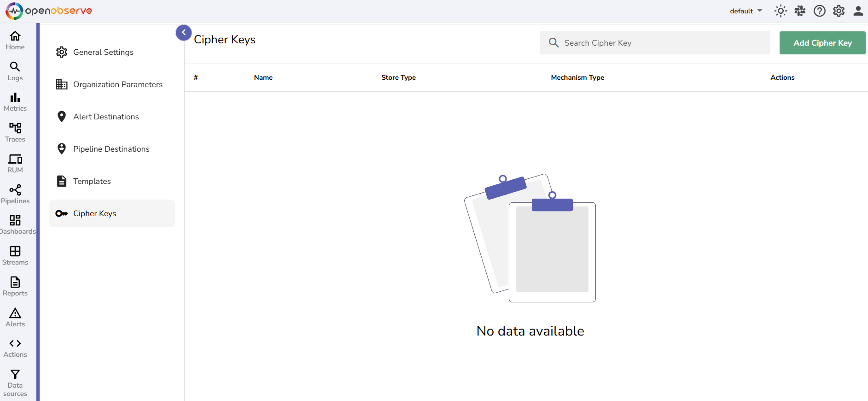Click the openobserve logo

coord(49,11)
